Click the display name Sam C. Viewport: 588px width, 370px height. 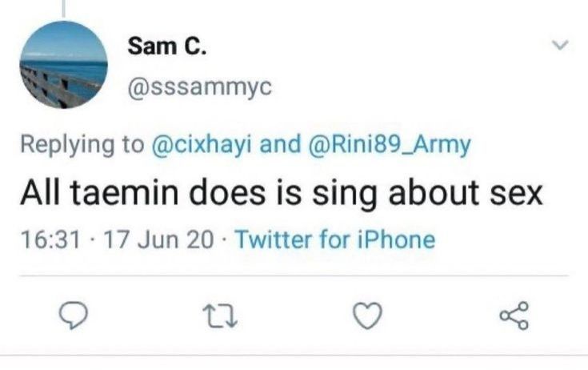[167, 48]
